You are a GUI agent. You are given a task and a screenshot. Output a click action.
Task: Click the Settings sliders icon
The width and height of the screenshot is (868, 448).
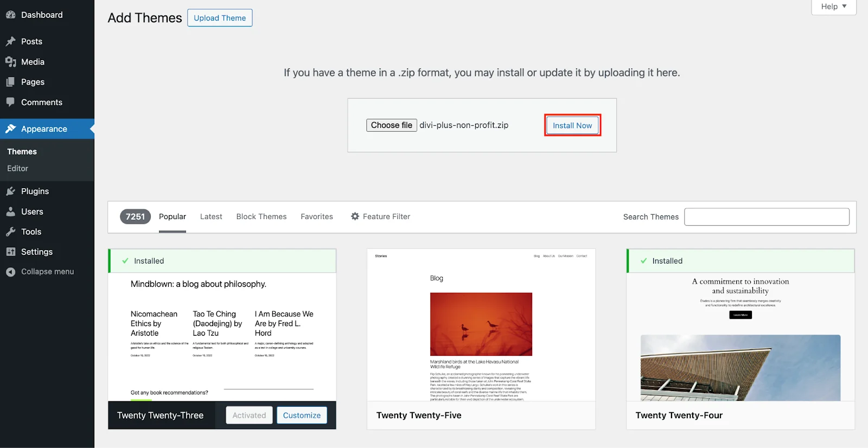(x=10, y=252)
